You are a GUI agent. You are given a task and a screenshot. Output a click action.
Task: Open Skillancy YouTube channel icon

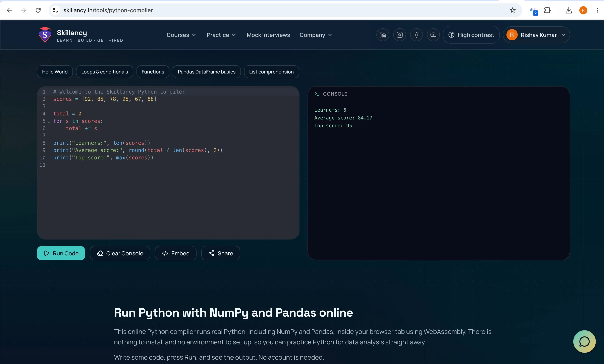433,35
